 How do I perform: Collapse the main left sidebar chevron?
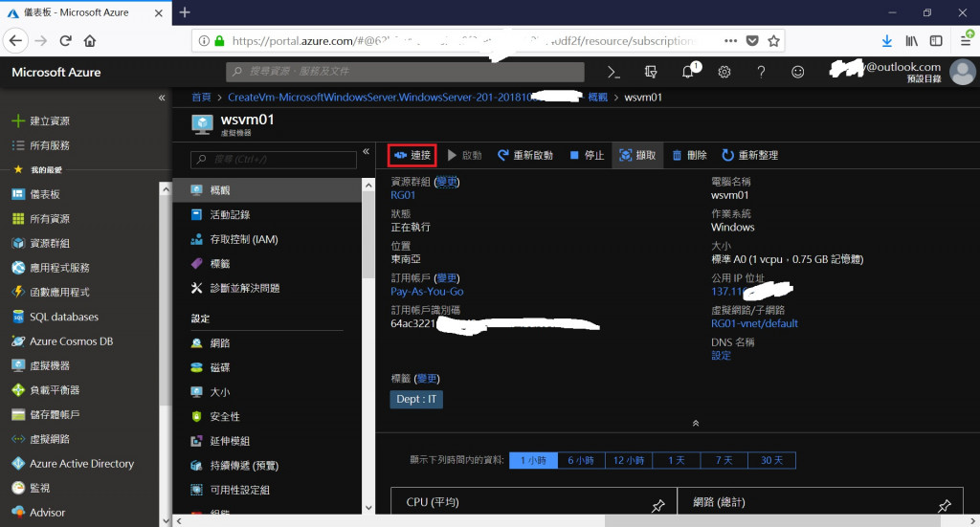162,98
